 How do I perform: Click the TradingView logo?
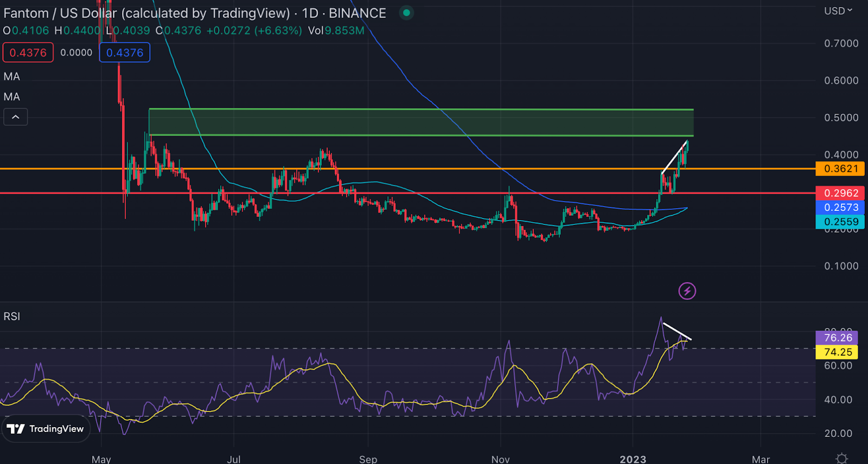click(x=46, y=429)
